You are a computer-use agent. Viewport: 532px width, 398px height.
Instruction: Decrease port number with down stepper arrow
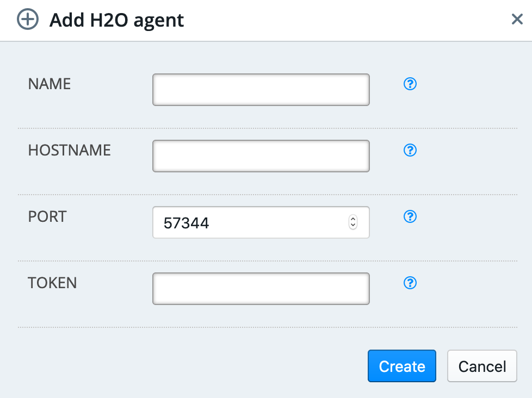click(x=353, y=226)
